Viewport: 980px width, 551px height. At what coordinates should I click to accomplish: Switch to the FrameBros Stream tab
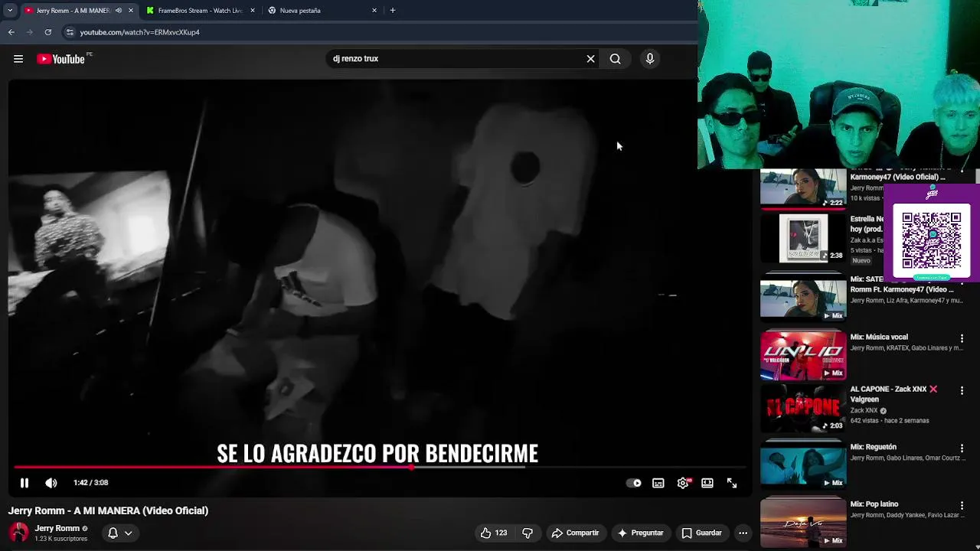click(x=201, y=11)
